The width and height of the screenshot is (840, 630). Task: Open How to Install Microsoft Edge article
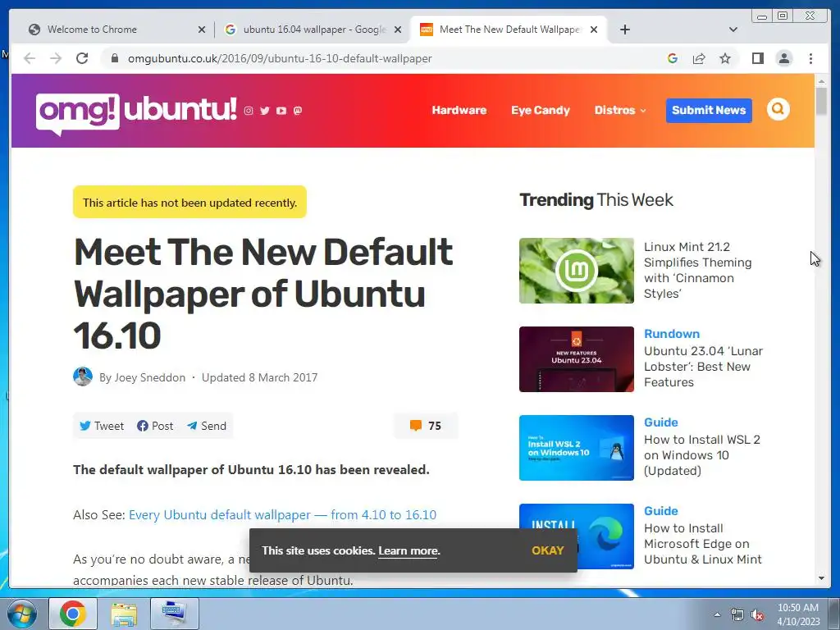pos(702,544)
